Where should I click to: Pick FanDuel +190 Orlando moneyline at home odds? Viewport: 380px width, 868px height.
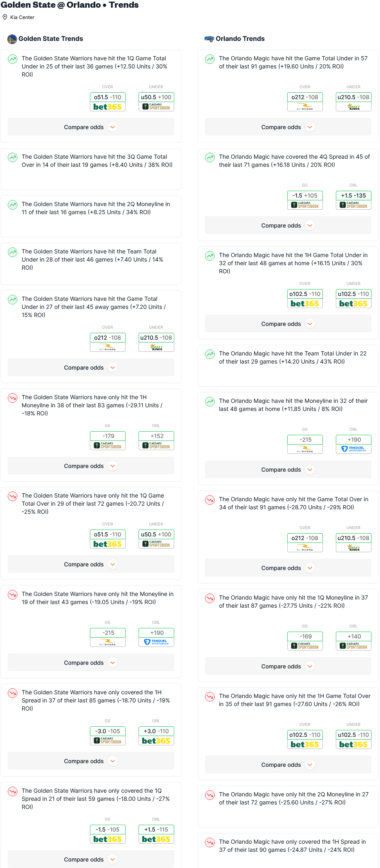[354, 444]
